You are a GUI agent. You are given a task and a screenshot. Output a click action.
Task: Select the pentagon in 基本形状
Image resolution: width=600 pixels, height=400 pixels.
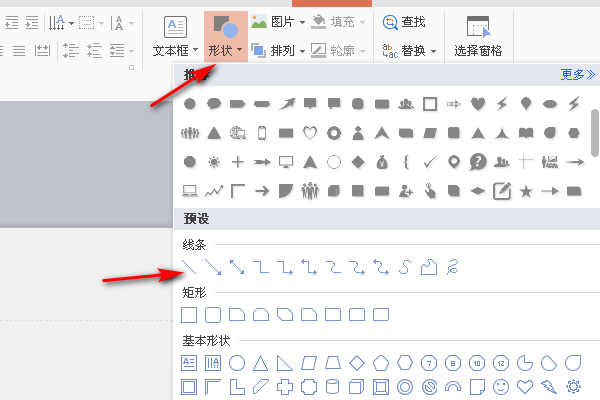click(381, 363)
